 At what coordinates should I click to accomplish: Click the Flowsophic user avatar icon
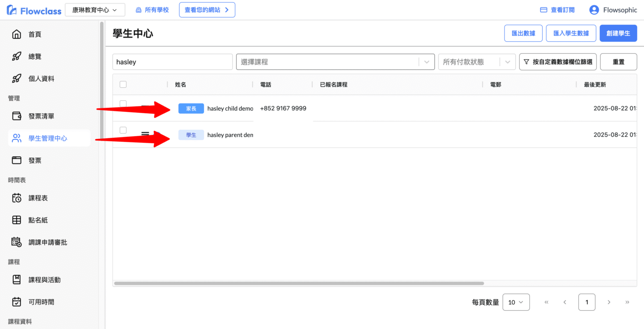click(594, 10)
